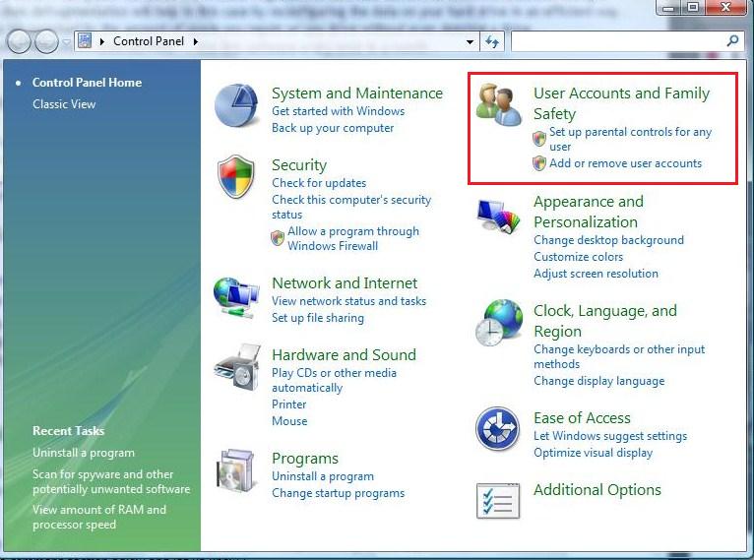Click the search magnifier icon
Screen dimensions: 754x560
(733, 41)
